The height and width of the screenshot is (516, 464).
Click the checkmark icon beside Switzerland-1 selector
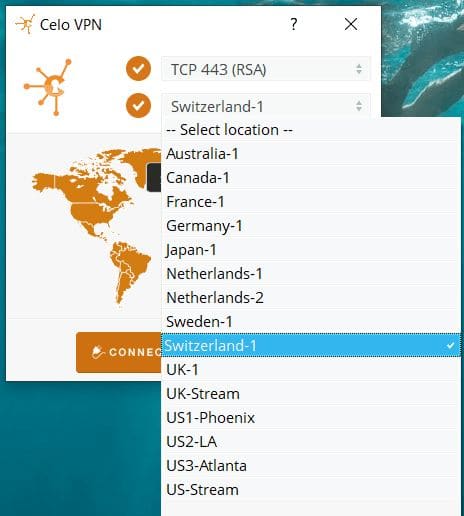click(138, 105)
